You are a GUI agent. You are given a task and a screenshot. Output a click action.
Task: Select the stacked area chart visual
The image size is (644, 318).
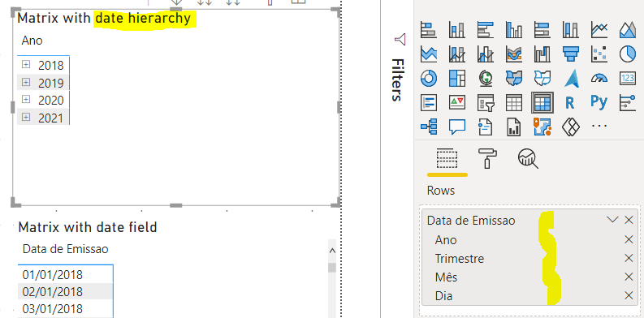[428, 54]
